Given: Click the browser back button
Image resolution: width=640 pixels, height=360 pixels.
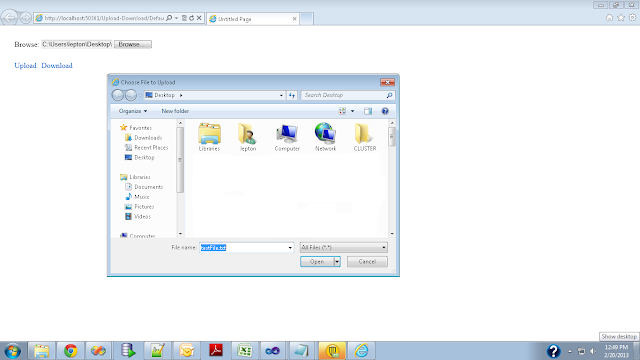Looking at the screenshot, I should coord(9,18).
